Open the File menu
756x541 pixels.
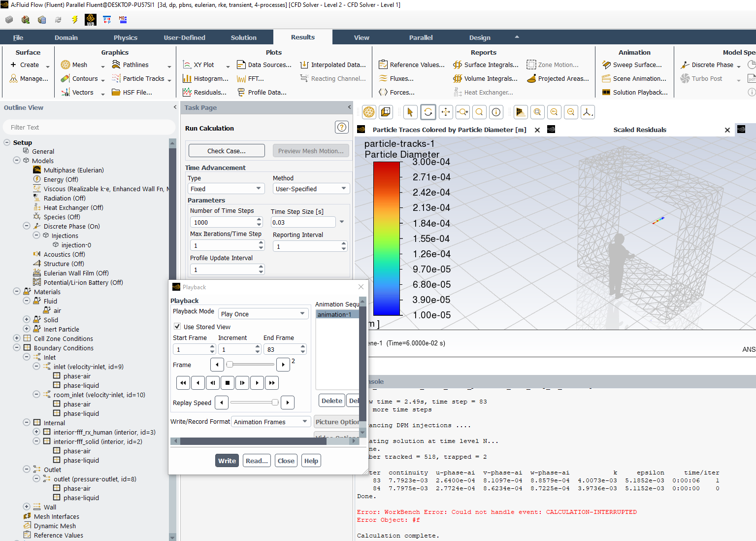(x=18, y=37)
